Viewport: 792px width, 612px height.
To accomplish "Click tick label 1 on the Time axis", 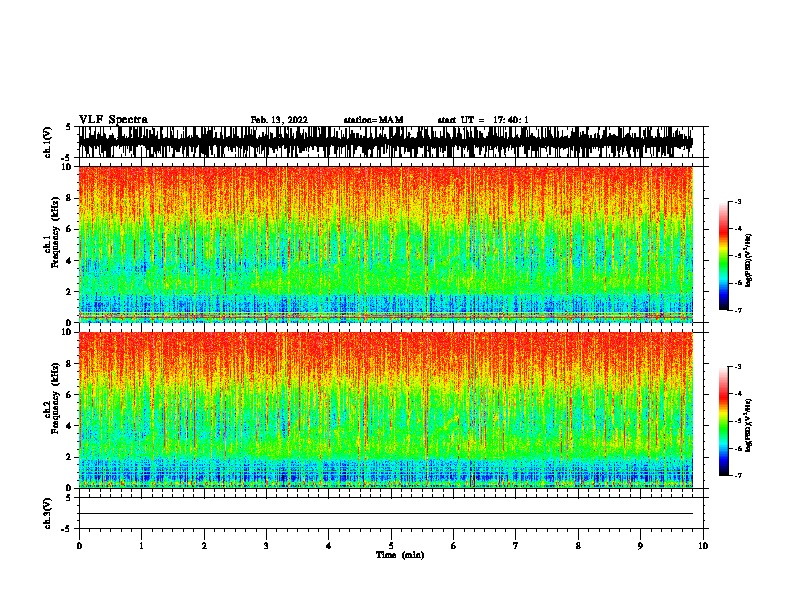I will tap(141, 546).
